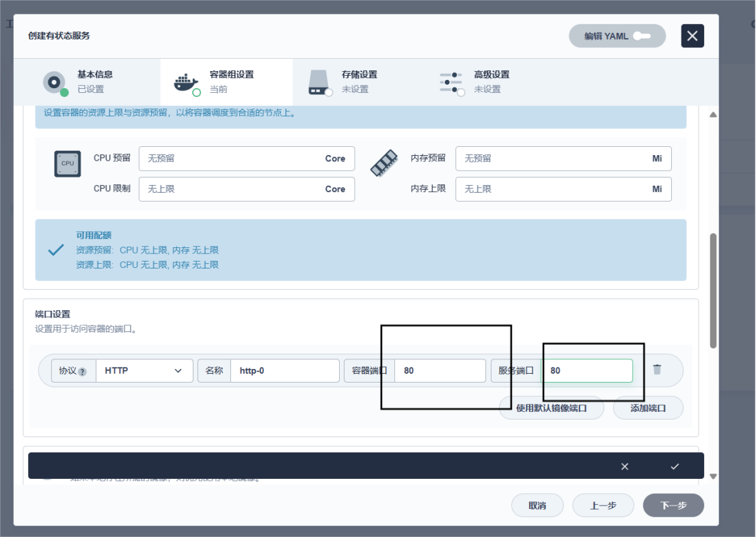Click the 使用默认镜像端口 button

(551, 409)
